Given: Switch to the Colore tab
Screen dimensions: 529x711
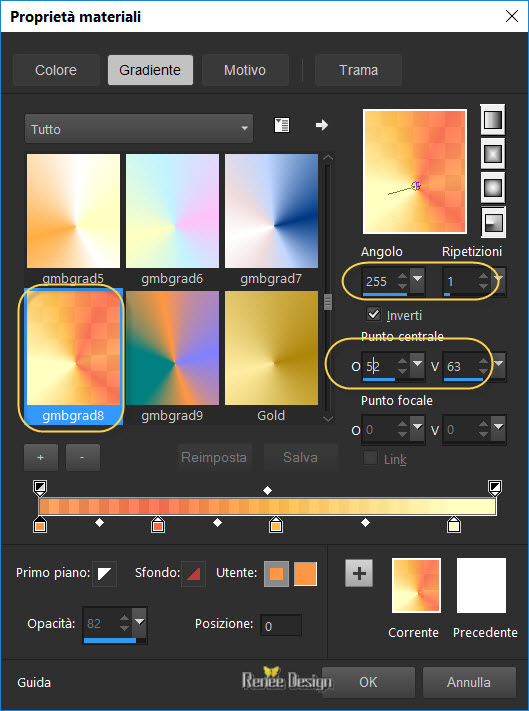Looking at the screenshot, I should pos(56,70).
